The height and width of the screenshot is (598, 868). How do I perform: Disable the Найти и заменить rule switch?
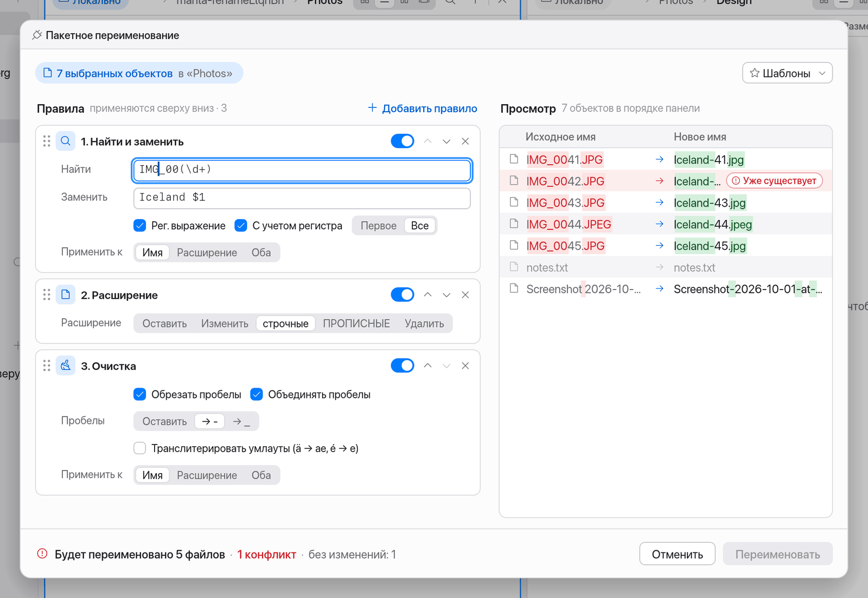pos(403,142)
